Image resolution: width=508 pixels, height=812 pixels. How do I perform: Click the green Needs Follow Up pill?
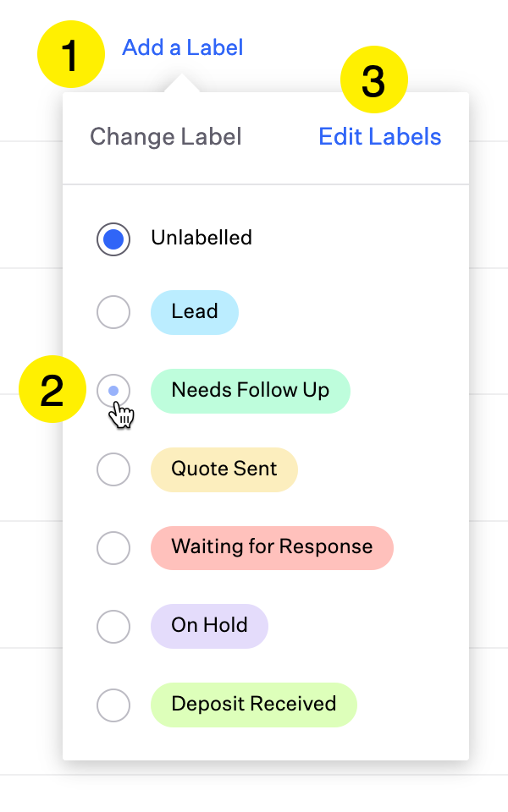(x=251, y=391)
